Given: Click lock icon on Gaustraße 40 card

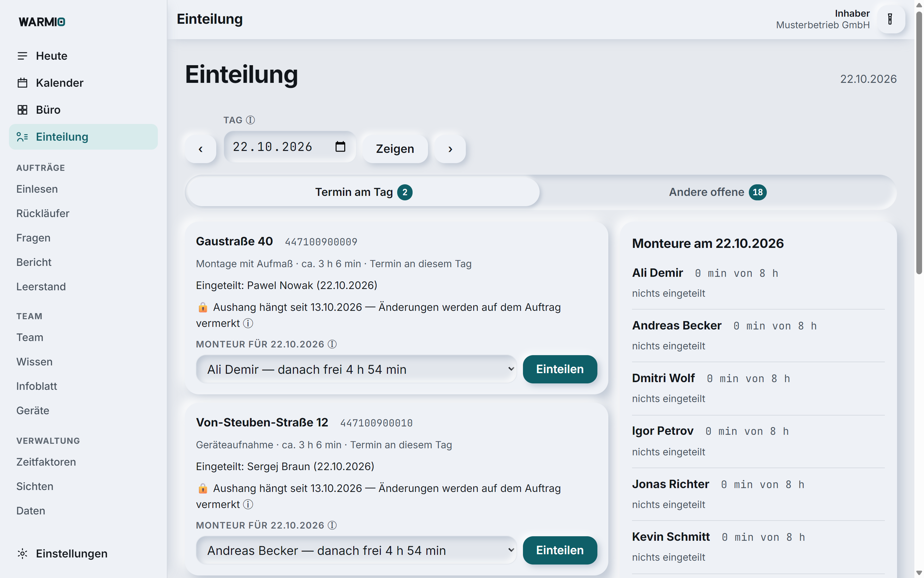Looking at the screenshot, I should click(x=203, y=307).
